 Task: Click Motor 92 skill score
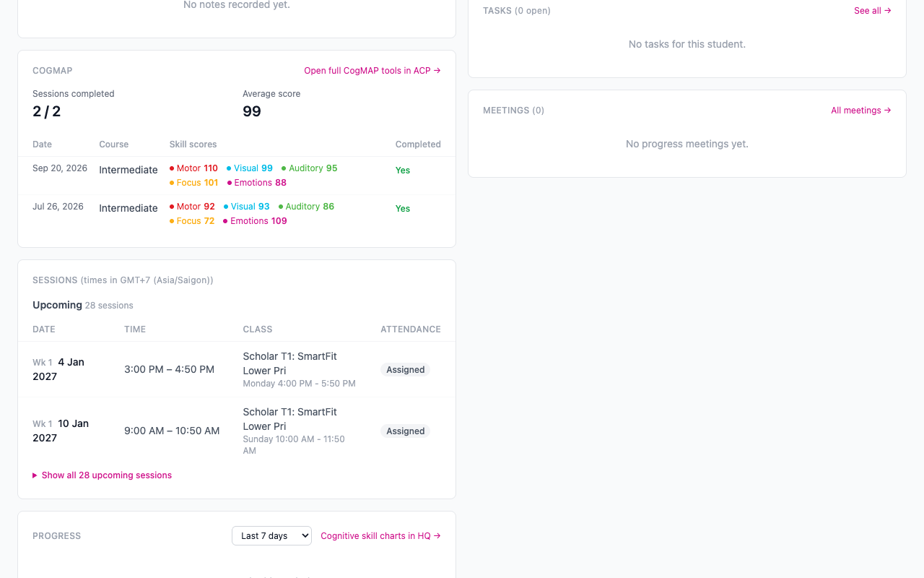point(192,207)
